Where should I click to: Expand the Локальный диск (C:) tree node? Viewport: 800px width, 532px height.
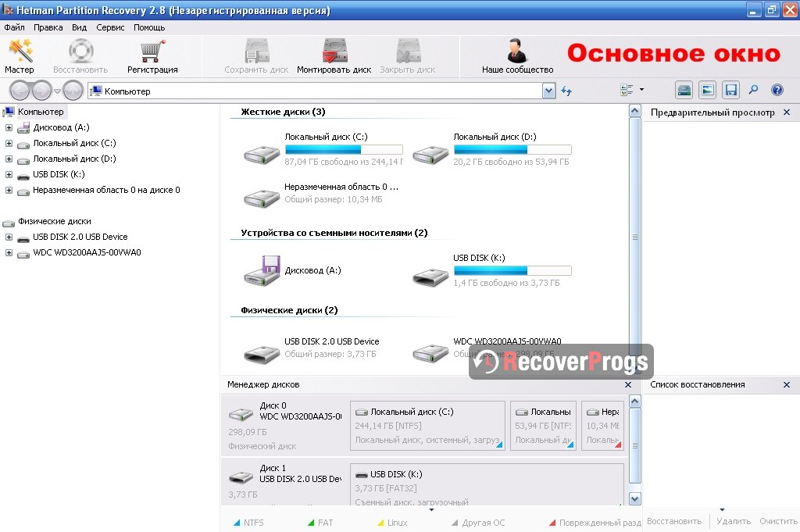(9, 143)
